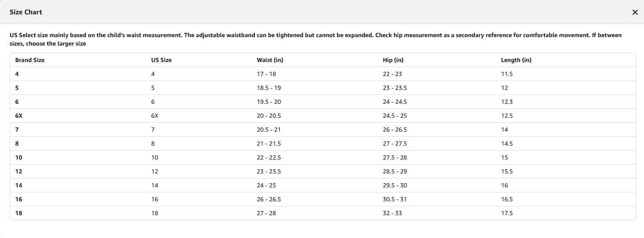Close the Size Chart dialog
The width and height of the screenshot is (644, 238).
click(x=635, y=12)
